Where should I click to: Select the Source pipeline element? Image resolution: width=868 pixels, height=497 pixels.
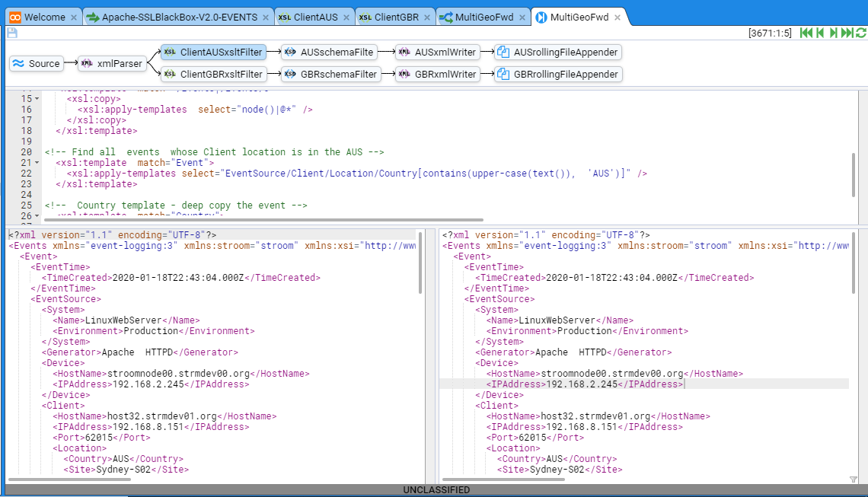pyautogui.click(x=37, y=64)
